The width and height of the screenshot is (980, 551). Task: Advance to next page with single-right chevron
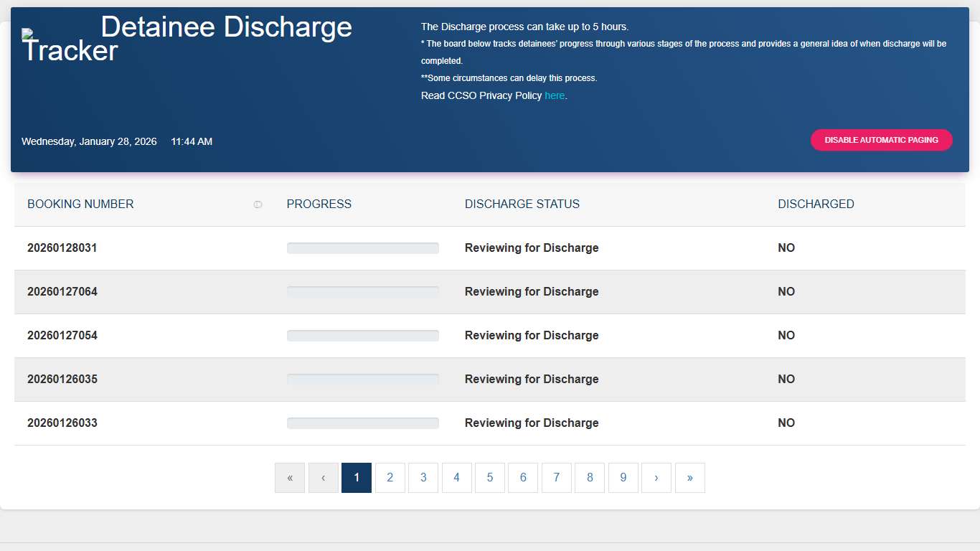coord(656,477)
